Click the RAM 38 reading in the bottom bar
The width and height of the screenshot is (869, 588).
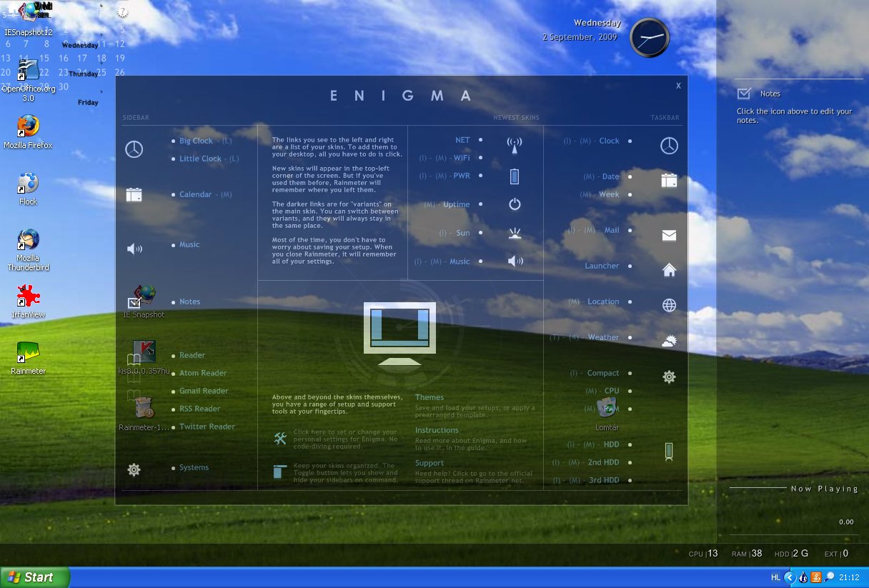(747, 553)
